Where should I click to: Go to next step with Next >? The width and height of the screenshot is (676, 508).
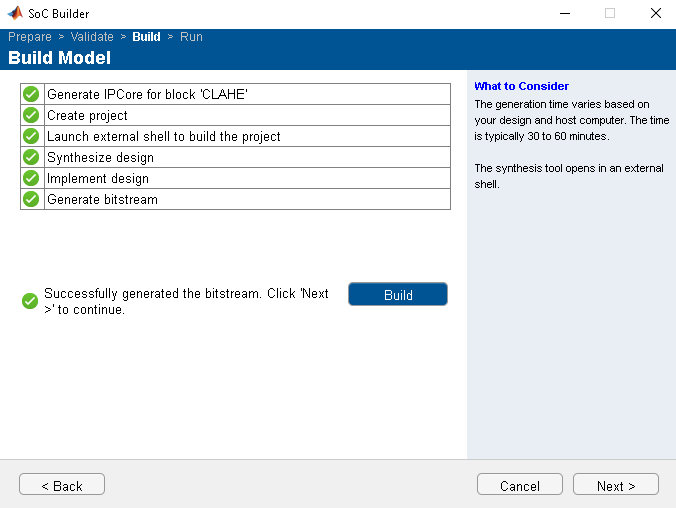(x=615, y=485)
